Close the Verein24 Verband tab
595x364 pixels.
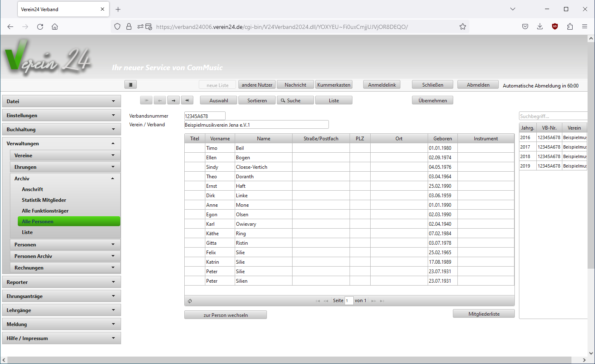102,9
